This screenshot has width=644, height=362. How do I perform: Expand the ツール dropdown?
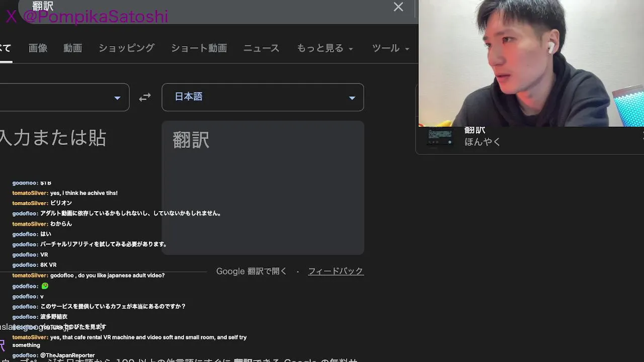click(x=390, y=48)
